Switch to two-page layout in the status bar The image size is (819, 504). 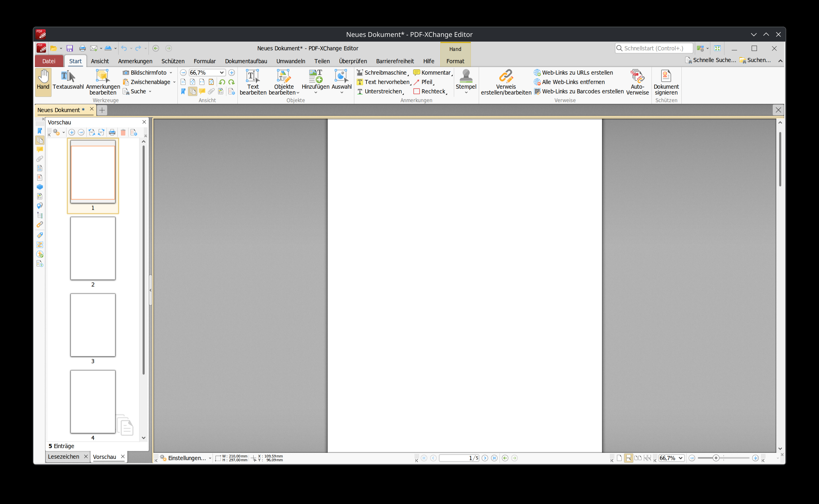click(638, 458)
